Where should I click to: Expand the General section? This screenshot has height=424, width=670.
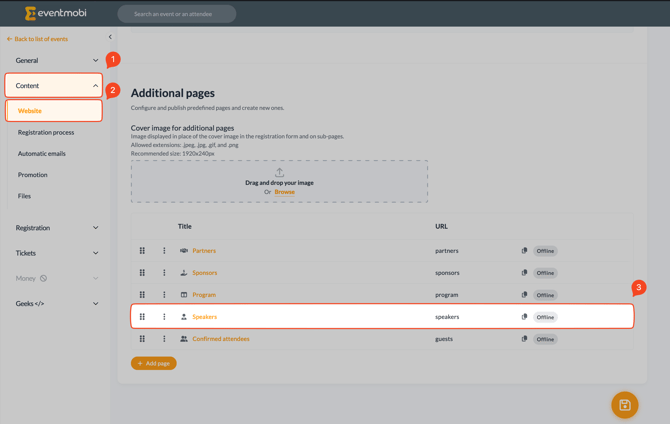coord(56,61)
